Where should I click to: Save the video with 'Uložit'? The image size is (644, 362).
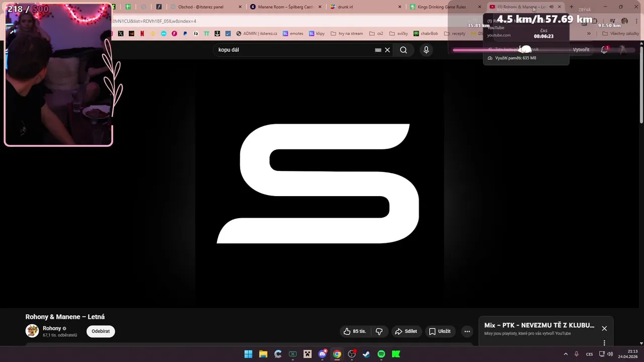(x=440, y=331)
